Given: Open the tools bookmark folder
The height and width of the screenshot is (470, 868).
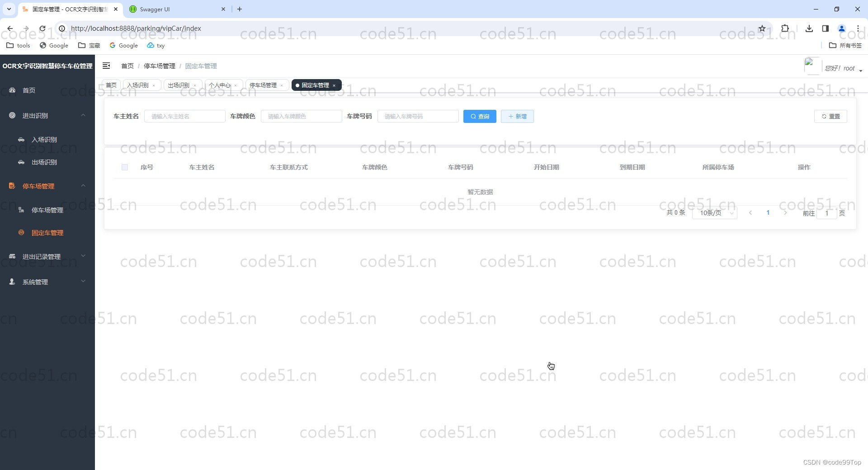Looking at the screenshot, I should pyautogui.click(x=18, y=45).
